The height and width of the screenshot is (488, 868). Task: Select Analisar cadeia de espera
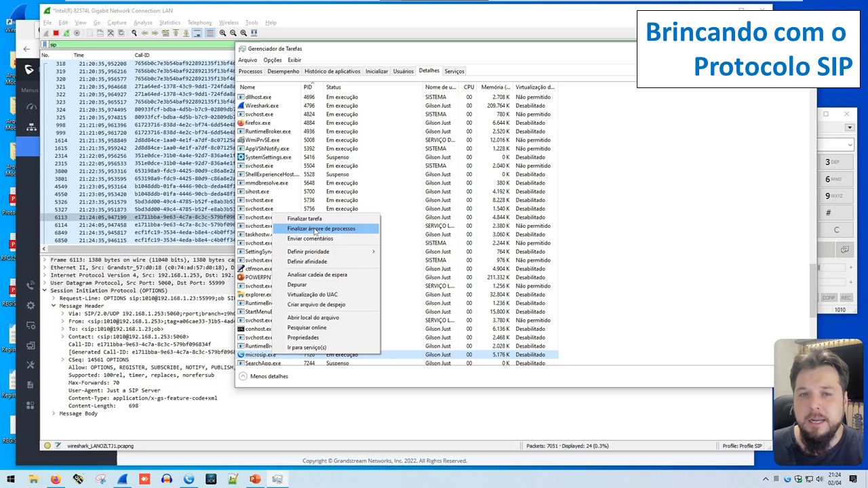coord(317,274)
